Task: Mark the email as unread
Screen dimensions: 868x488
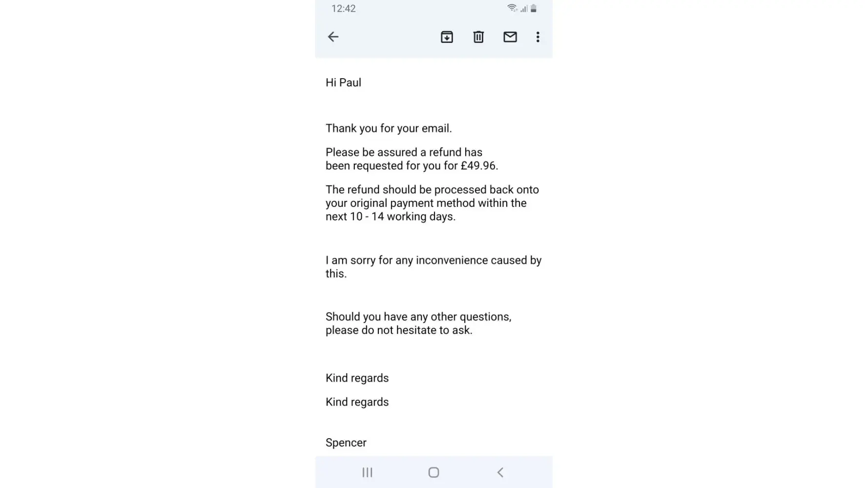Action: pyautogui.click(x=510, y=37)
